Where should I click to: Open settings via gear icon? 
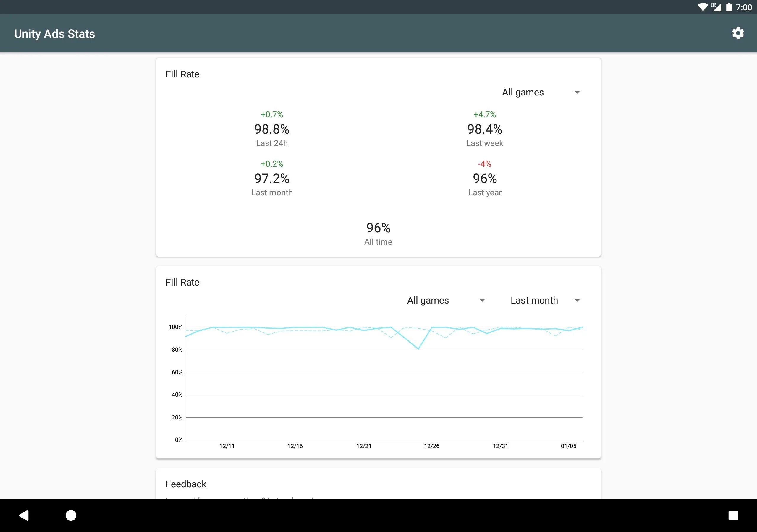pos(737,33)
